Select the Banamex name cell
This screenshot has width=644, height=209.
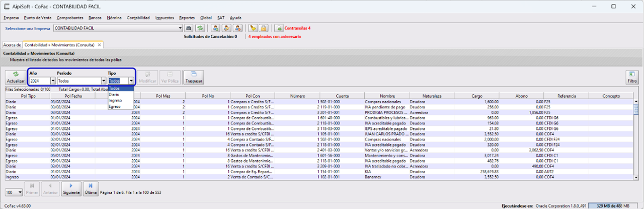[387, 177]
